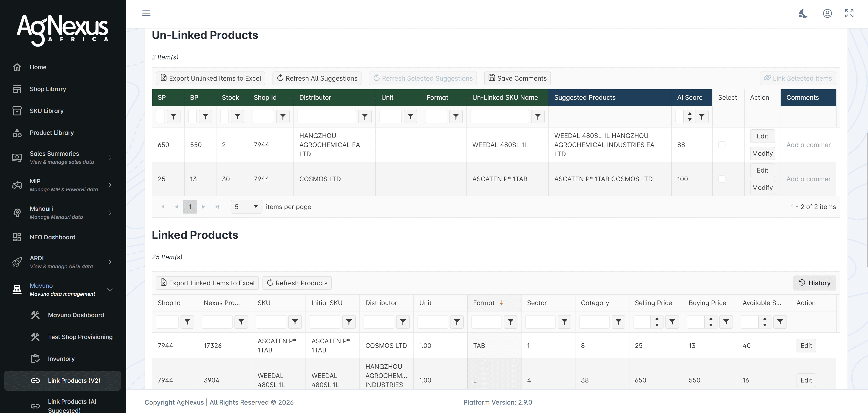The height and width of the screenshot is (413, 868).
Task: Toggle fullscreen mode icon
Action: tap(849, 13)
